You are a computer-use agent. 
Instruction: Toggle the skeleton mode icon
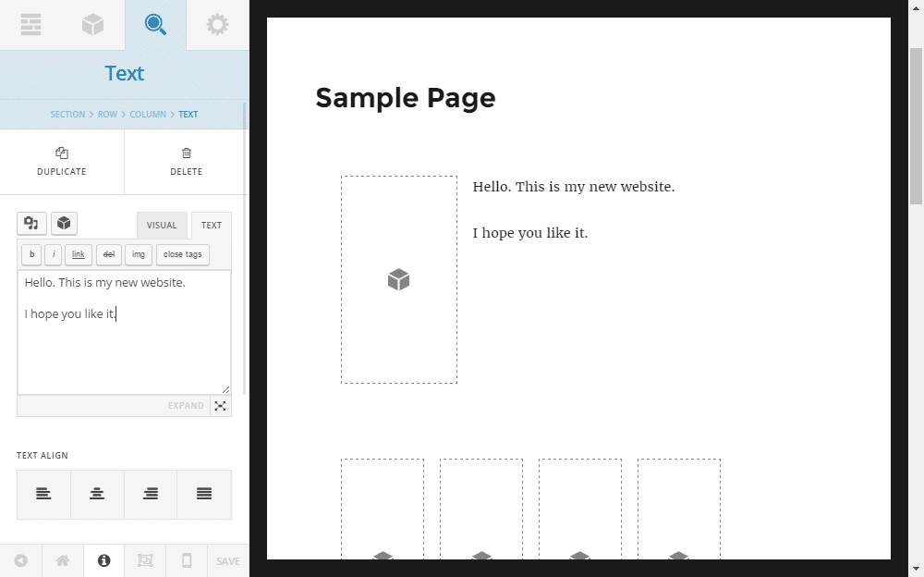[145, 560]
